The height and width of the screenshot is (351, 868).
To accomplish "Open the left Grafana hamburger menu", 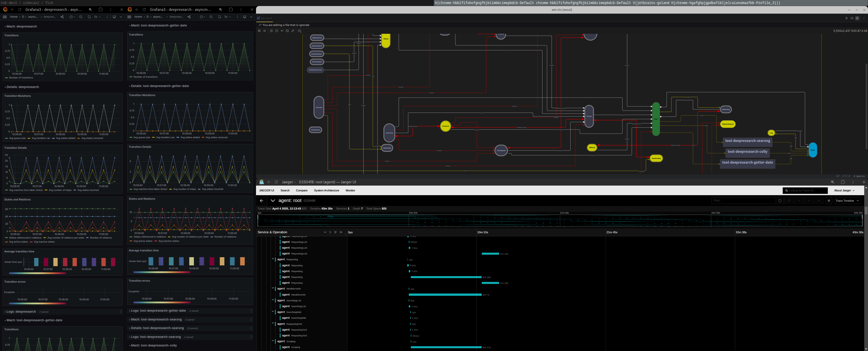I will point(5,17).
